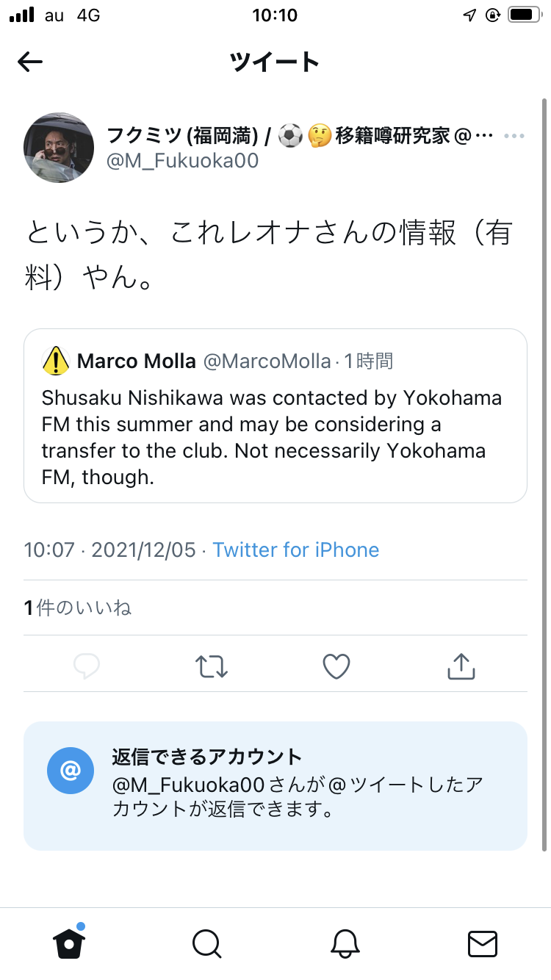The height and width of the screenshot is (980, 551).
Task: Open the Notifications bell tab
Action: (x=345, y=943)
